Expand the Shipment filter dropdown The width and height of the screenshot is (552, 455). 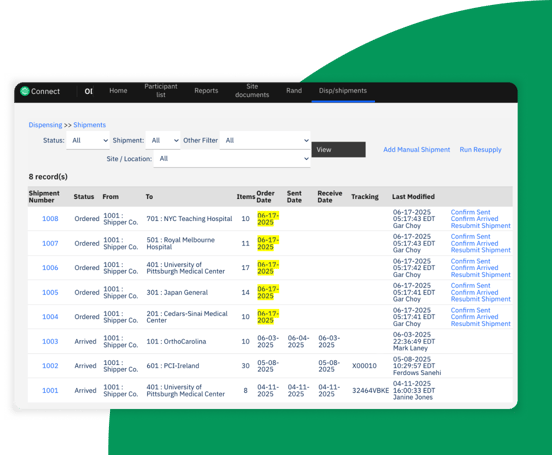point(163,141)
